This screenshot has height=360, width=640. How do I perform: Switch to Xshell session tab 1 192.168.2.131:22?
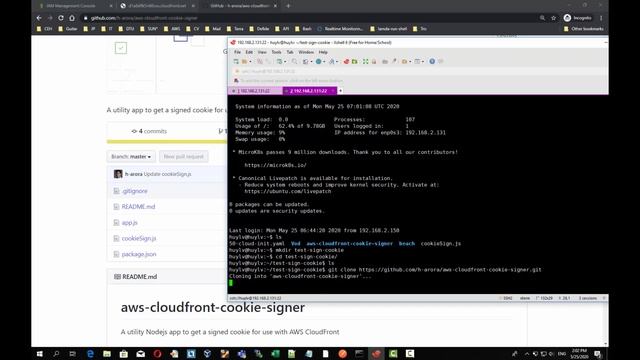(x=255, y=91)
